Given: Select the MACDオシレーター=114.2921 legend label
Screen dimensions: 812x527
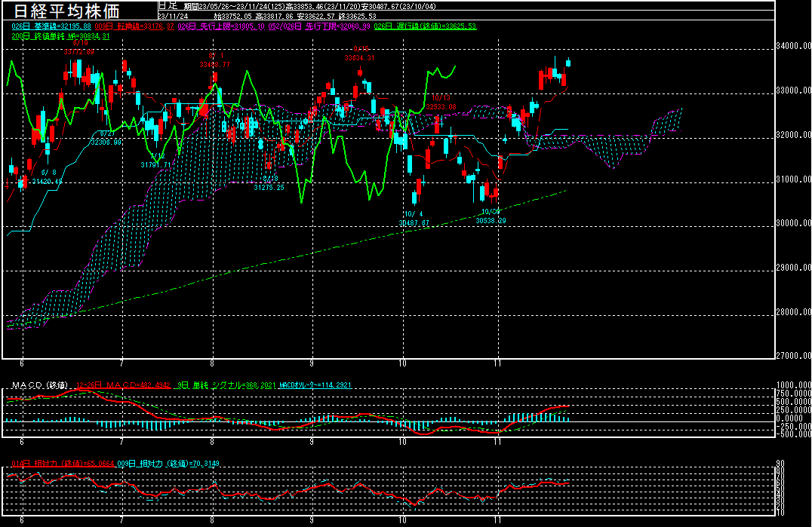Looking at the screenshot, I should (315, 385).
